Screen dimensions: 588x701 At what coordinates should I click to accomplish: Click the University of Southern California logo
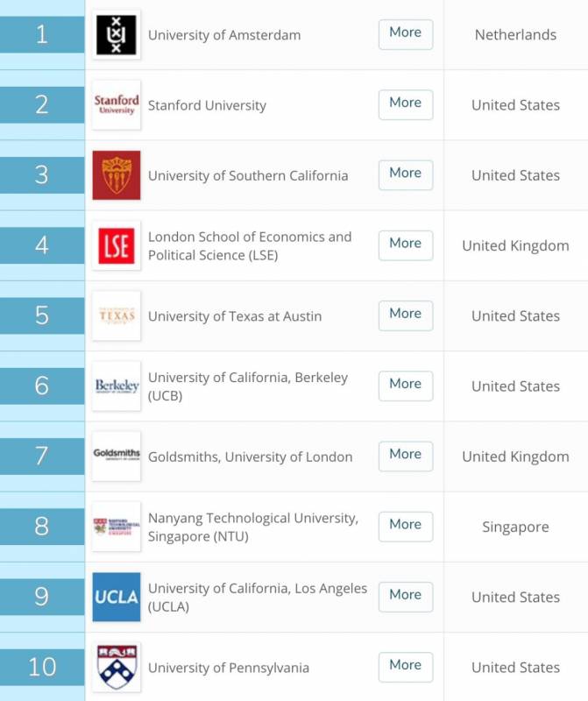tap(116, 175)
